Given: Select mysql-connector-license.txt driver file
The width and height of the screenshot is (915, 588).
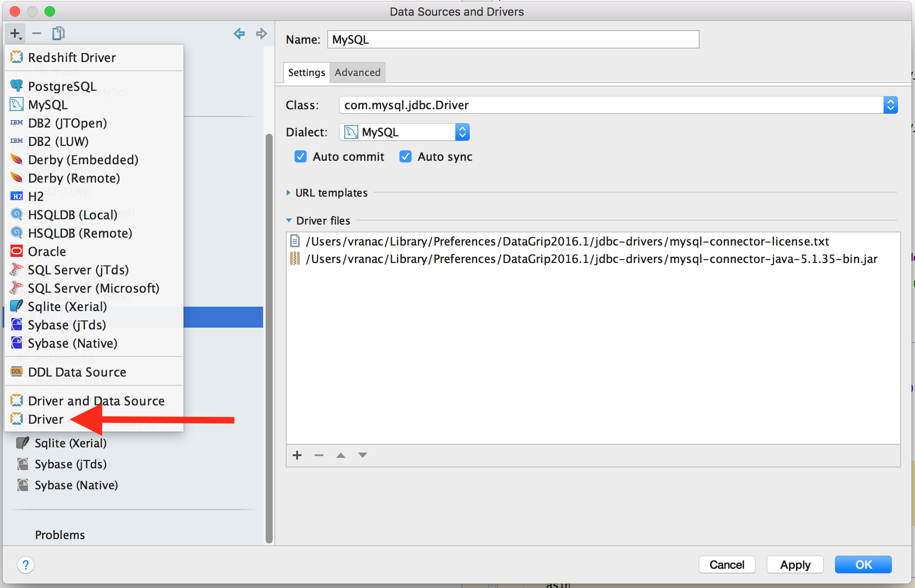Looking at the screenshot, I should click(593, 241).
